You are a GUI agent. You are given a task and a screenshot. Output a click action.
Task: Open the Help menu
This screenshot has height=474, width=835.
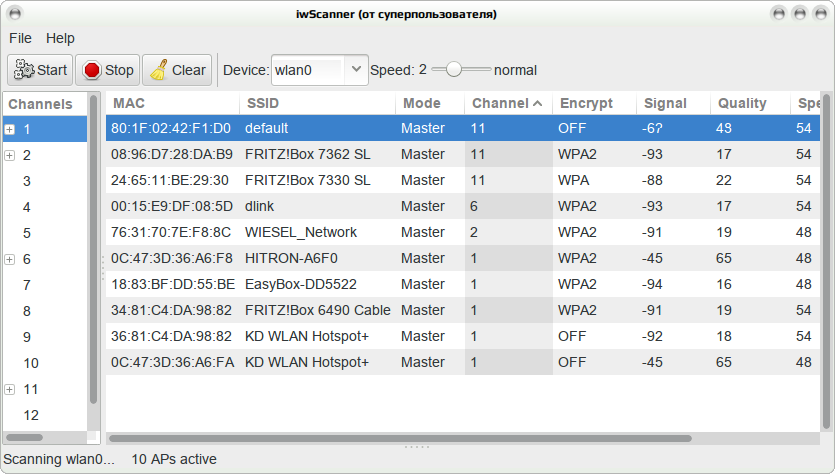pyautogui.click(x=60, y=38)
